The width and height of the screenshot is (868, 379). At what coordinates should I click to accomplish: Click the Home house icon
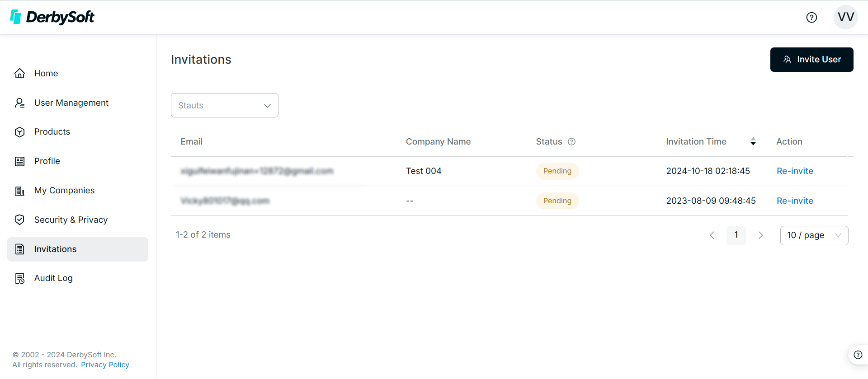point(20,73)
